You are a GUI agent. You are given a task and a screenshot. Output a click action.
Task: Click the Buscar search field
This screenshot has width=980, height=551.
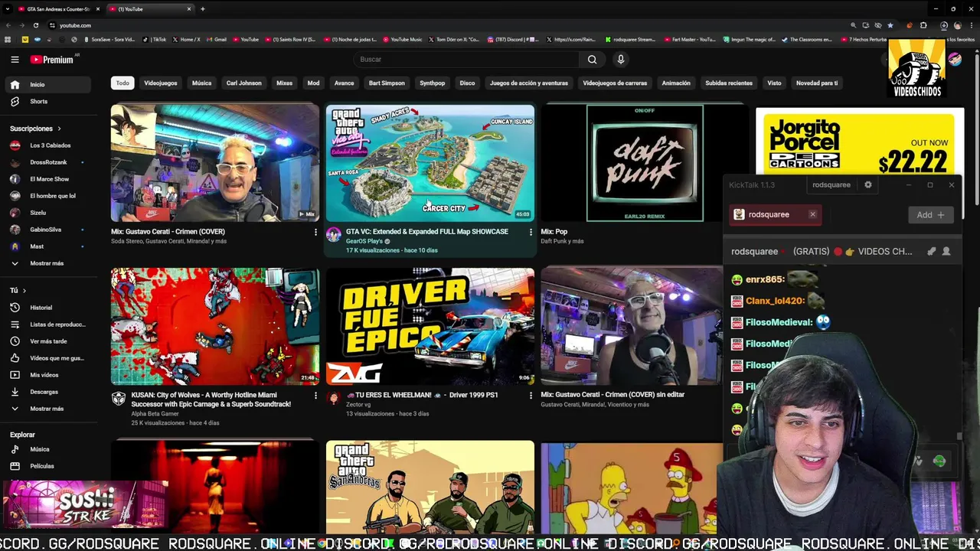point(467,59)
